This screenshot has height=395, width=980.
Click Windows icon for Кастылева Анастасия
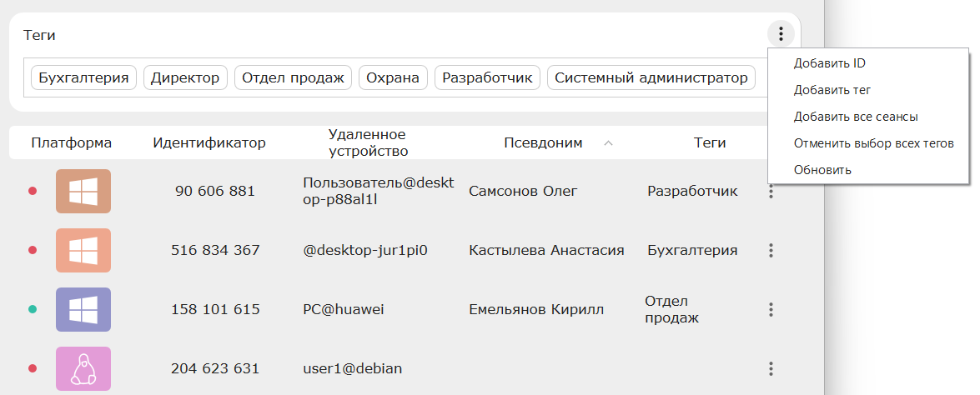tap(83, 250)
